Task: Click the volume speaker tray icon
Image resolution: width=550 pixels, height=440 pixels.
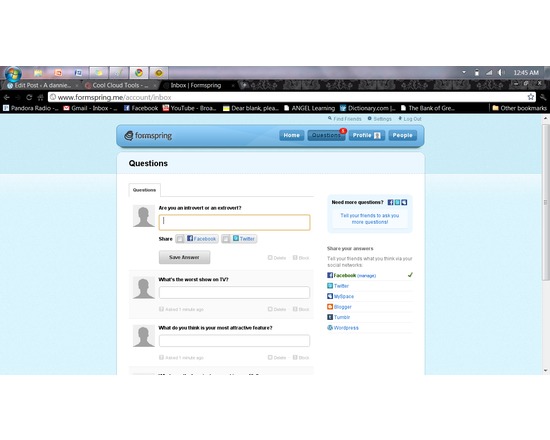Action: click(x=501, y=73)
